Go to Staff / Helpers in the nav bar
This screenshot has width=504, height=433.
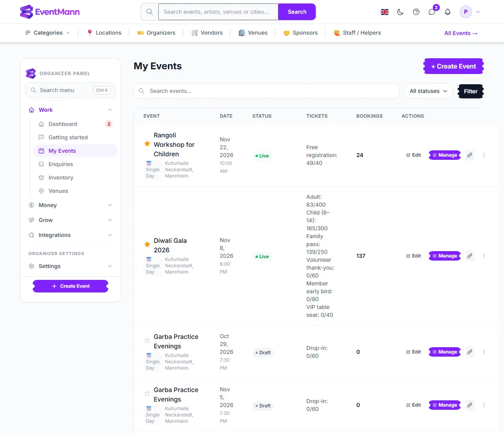point(358,33)
